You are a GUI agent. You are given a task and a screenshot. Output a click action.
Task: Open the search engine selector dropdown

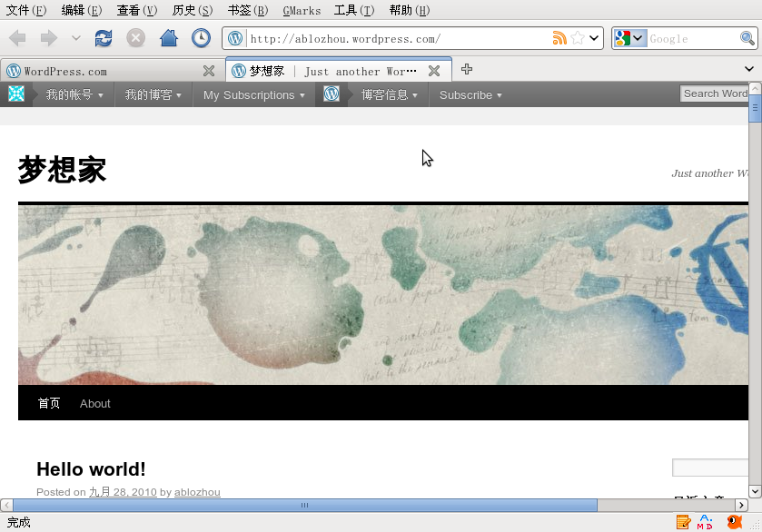[x=630, y=38]
